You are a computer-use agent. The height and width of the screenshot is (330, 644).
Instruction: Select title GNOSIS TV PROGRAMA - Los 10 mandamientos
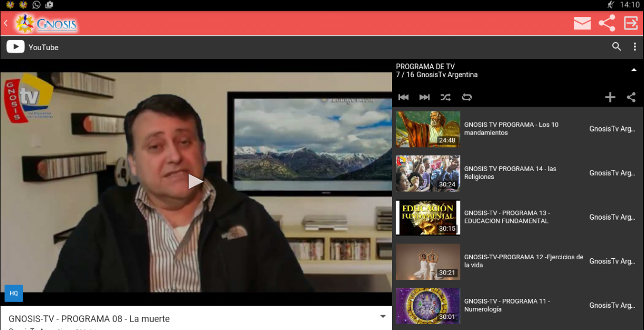[511, 129]
